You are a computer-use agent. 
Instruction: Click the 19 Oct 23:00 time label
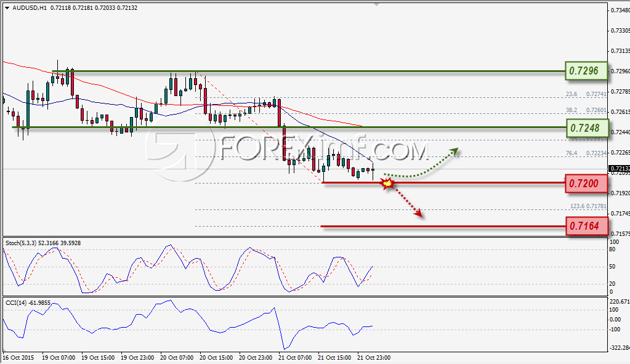(137, 358)
